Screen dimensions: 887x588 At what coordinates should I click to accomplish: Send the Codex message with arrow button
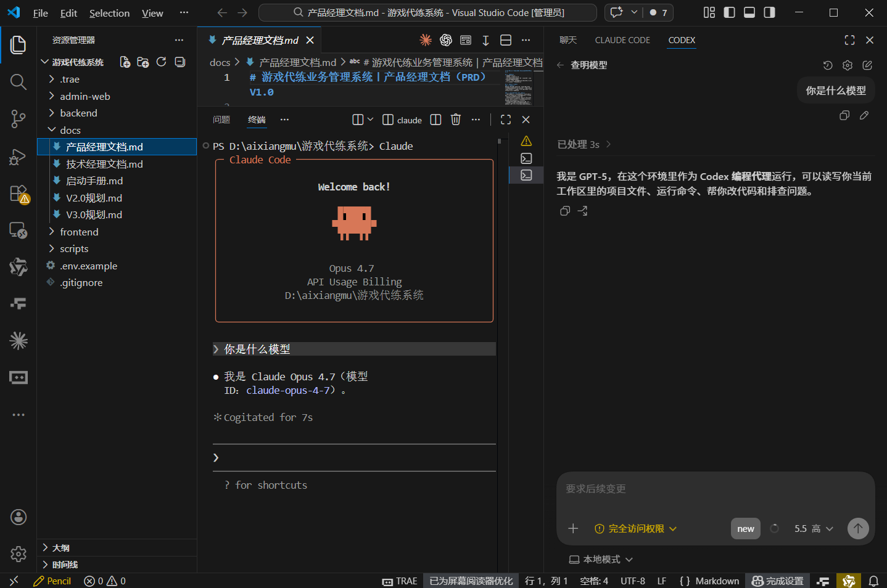[x=858, y=528]
